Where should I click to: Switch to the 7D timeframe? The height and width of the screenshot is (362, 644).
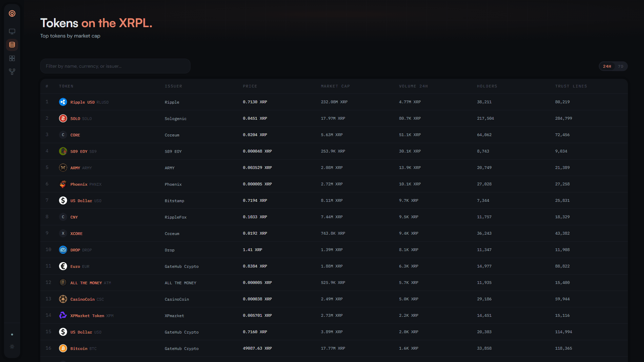(621, 66)
